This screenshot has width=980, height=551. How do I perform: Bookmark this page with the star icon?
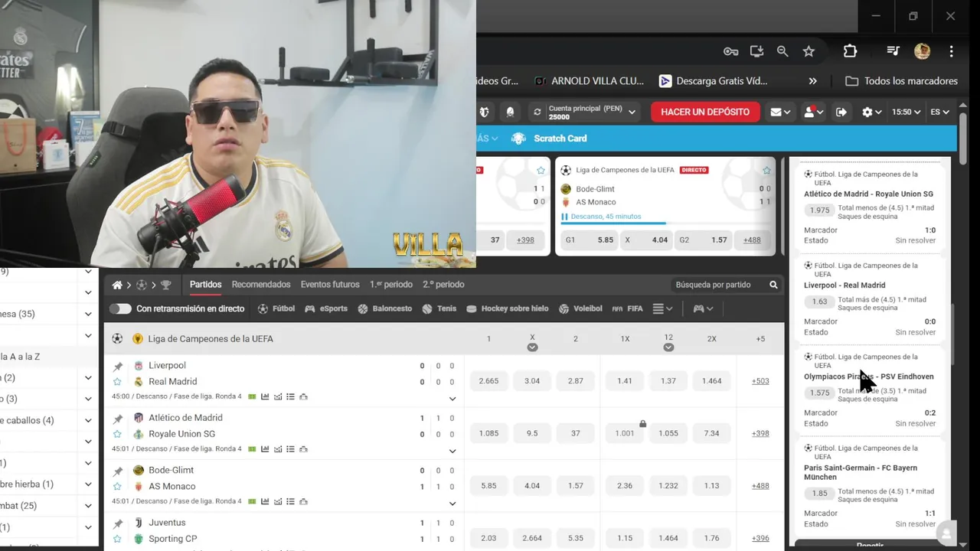pos(808,51)
